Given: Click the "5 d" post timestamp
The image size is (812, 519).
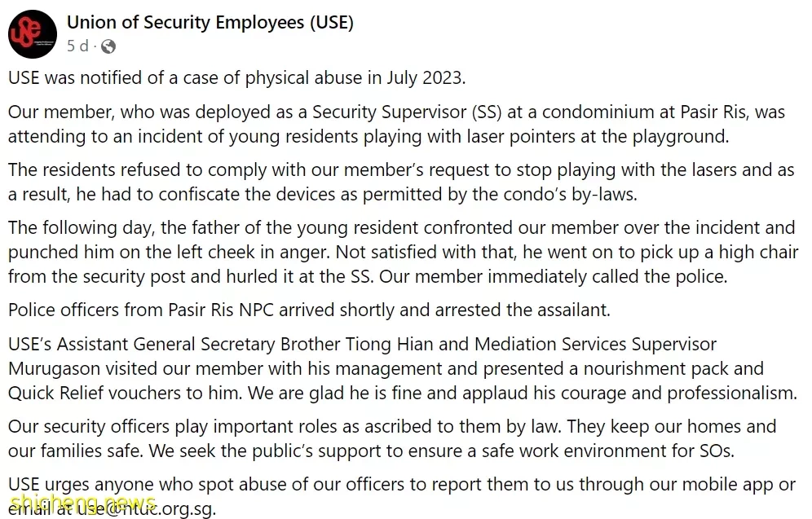Looking at the screenshot, I should click(x=77, y=46).
